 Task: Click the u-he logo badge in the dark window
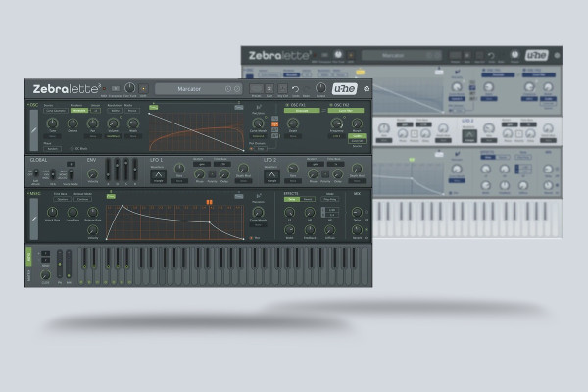point(344,89)
